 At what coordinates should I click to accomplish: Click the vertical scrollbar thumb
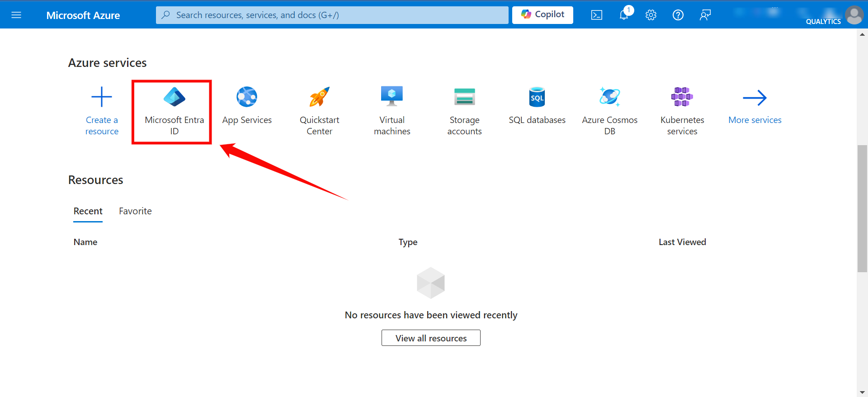[862, 208]
